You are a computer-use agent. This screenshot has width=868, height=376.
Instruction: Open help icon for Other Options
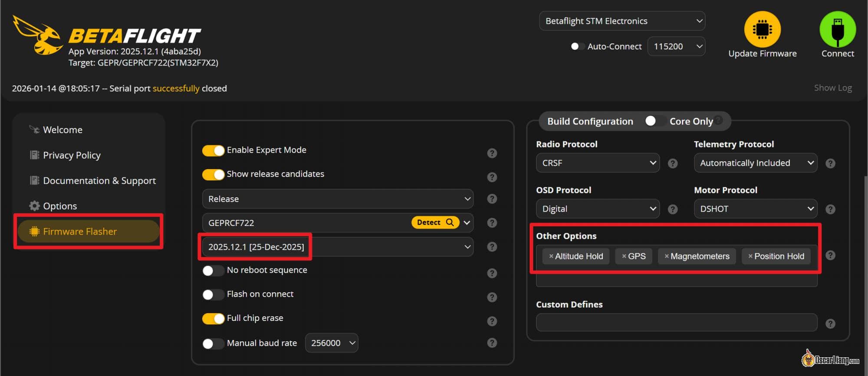pyautogui.click(x=830, y=255)
